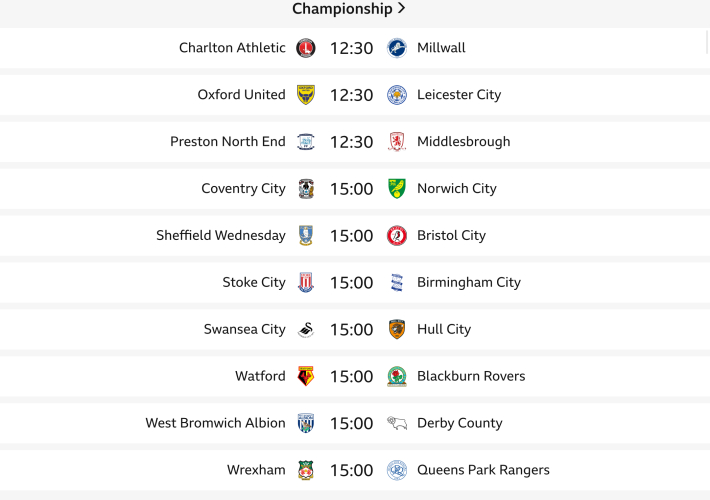Click the Millwall club crest

[x=397, y=48]
